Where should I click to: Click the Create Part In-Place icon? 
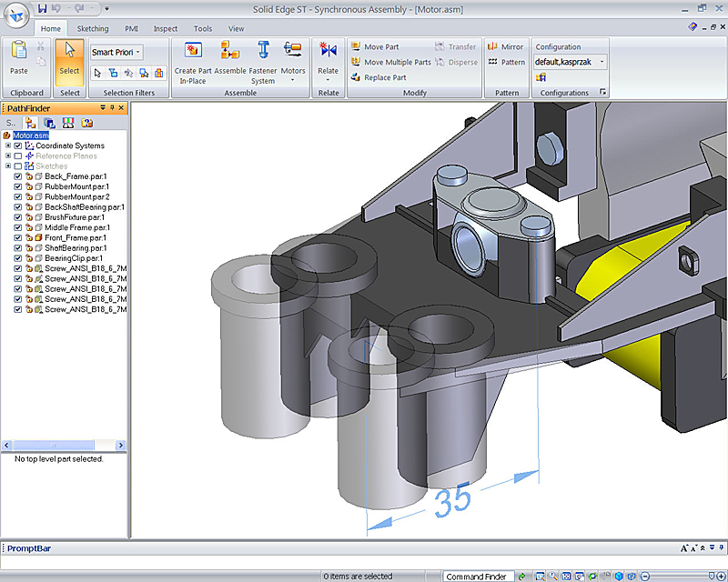(x=193, y=51)
